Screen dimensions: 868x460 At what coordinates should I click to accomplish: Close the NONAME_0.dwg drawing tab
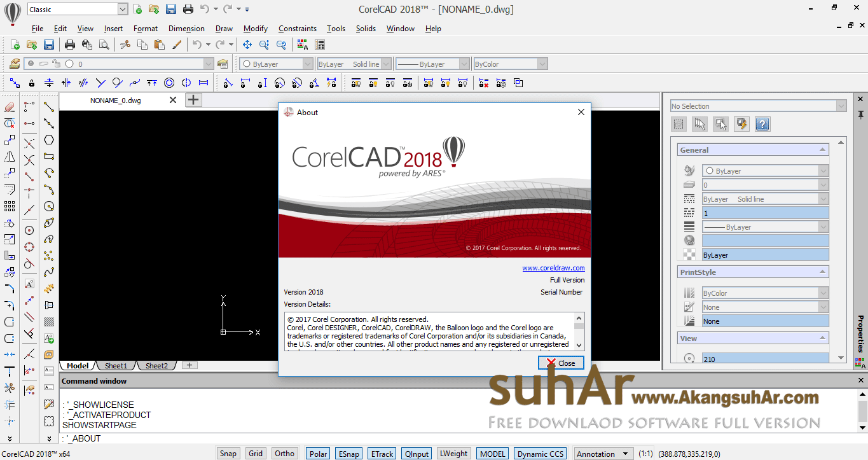point(173,100)
